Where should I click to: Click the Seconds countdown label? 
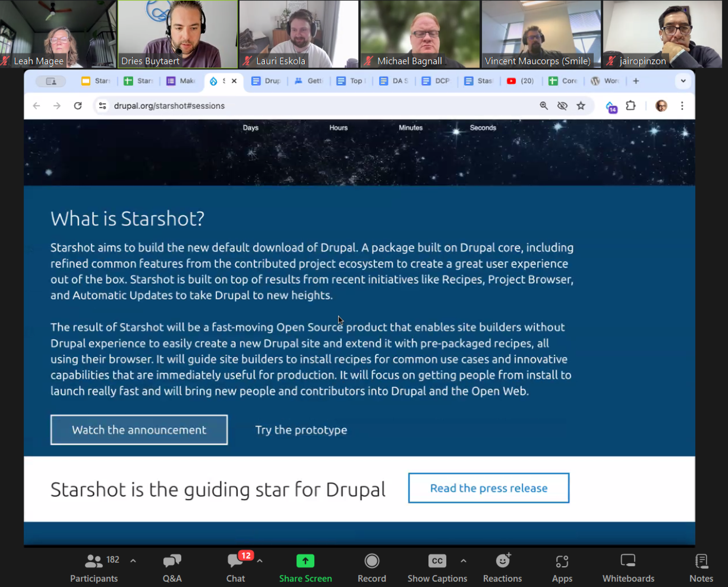click(483, 128)
